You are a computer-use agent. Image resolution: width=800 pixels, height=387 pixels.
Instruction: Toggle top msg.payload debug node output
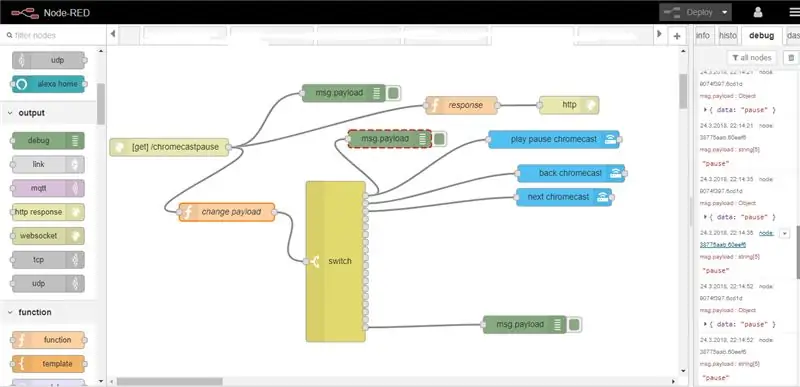393,93
